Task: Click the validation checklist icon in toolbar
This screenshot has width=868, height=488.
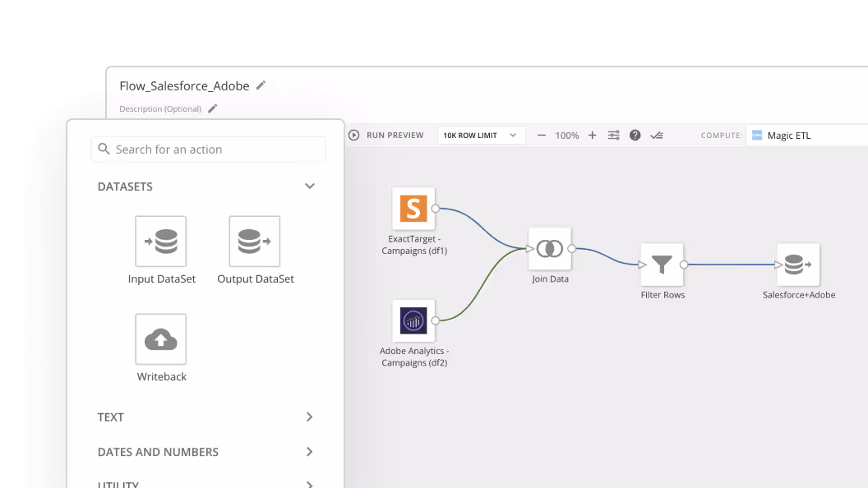Action: (656, 135)
